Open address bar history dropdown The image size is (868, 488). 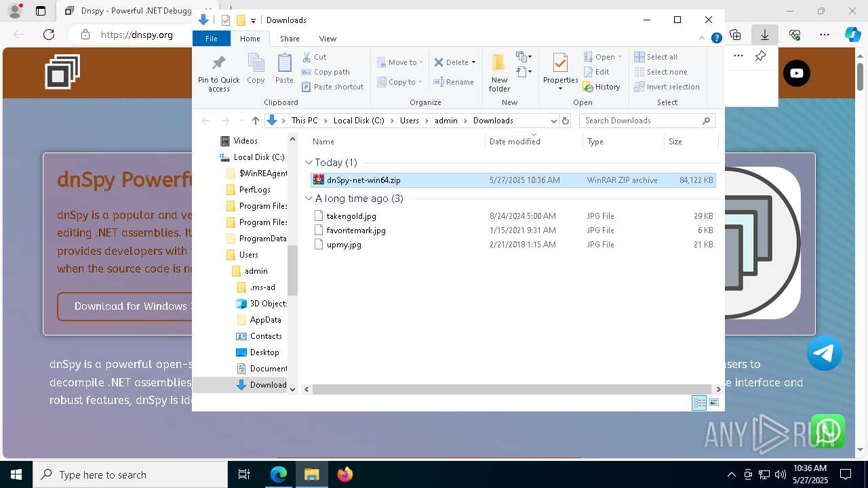point(553,121)
